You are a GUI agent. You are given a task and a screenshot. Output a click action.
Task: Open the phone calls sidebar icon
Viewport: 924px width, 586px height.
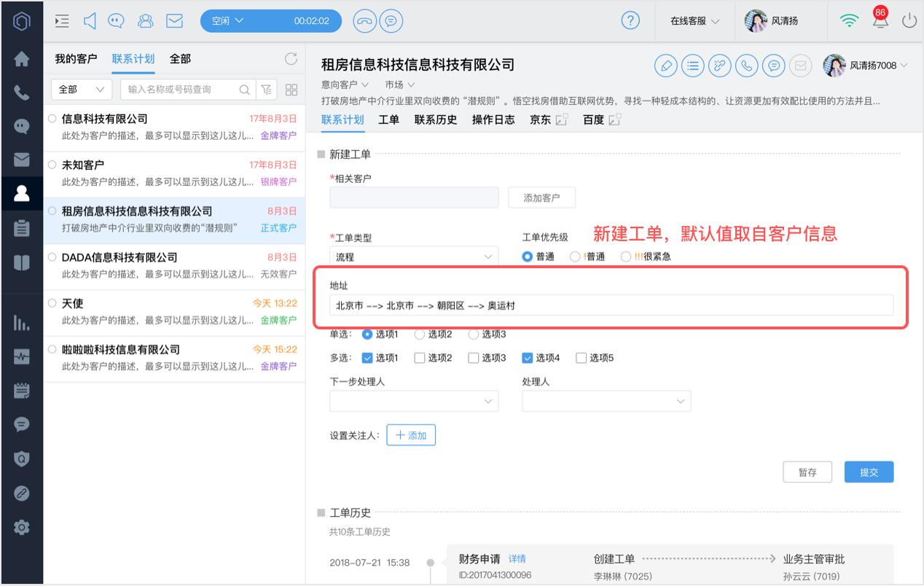(x=22, y=93)
